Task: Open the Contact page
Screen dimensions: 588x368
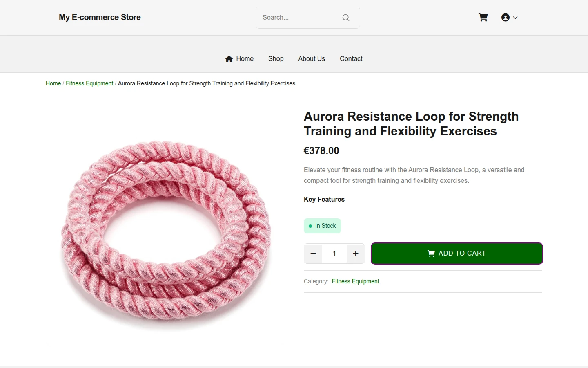Action: click(351, 59)
